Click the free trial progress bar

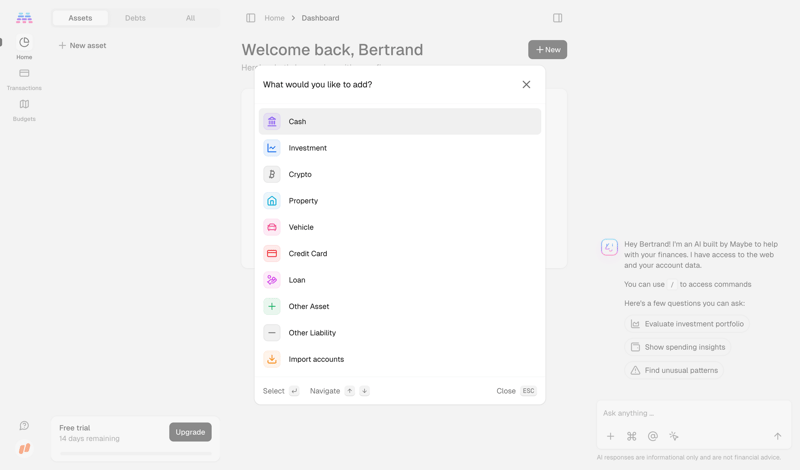135,453
